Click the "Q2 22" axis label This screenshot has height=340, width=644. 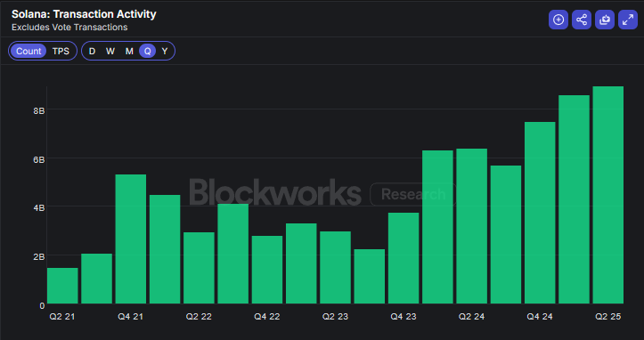coord(199,317)
